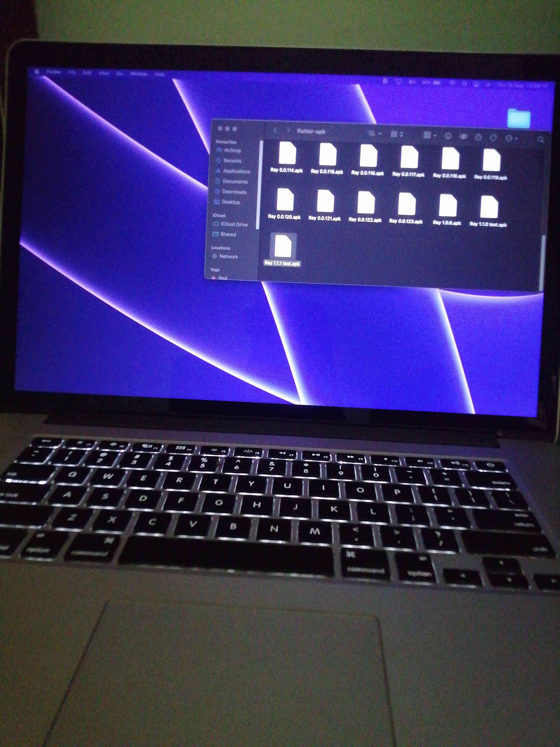Open AirDrop in the sidebar
This screenshot has width=560, height=747.
[x=232, y=150]
